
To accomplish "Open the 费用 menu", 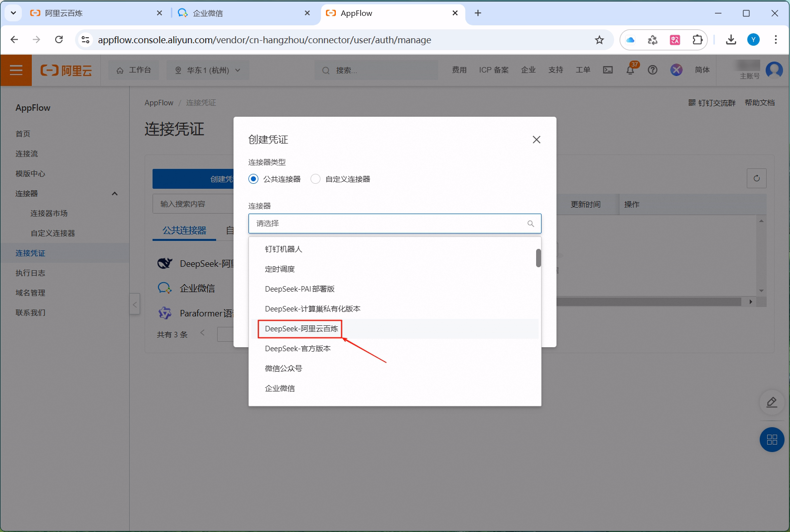I will click(459, 70).
